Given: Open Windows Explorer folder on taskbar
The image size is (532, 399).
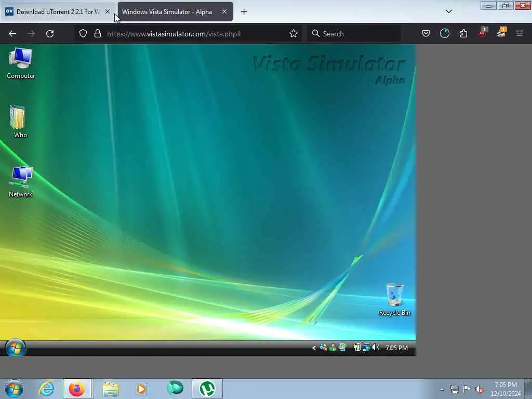Looking at the screenshot, I should [111, 389].
